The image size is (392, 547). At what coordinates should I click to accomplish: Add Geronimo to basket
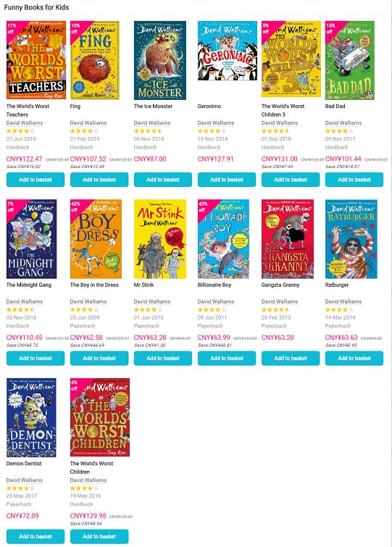coord(227,180)
